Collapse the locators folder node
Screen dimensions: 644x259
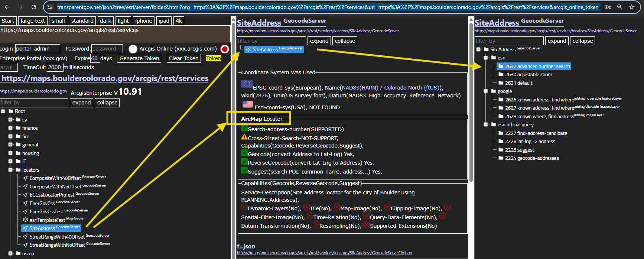[10, 170]
